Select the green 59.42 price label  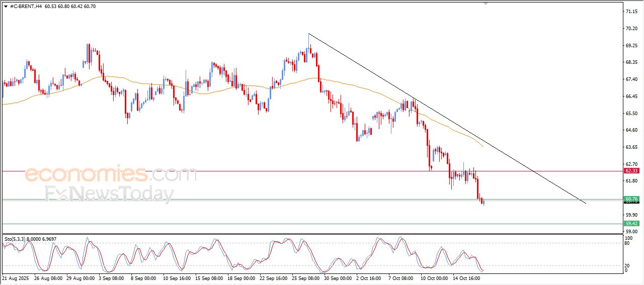click(x=631, y=223)
